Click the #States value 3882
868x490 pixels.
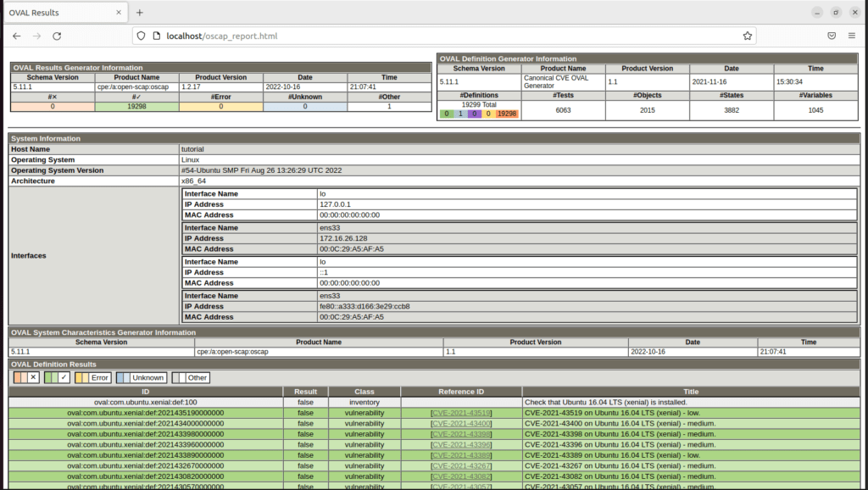click(732, 110)
